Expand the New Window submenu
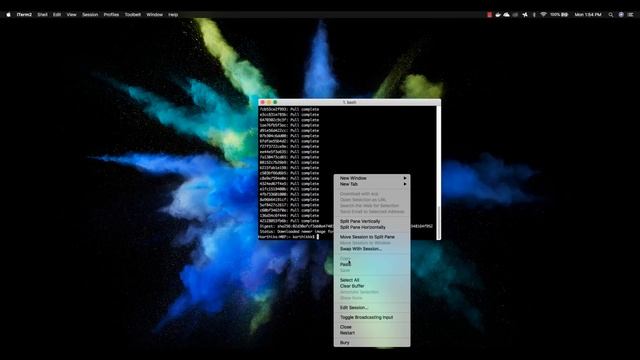The image size is (640, 360). click(372, 178)
